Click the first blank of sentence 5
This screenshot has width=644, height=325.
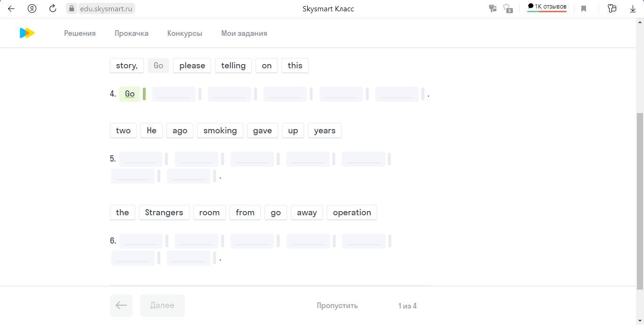pyautogui.click(x=140, y=159)
